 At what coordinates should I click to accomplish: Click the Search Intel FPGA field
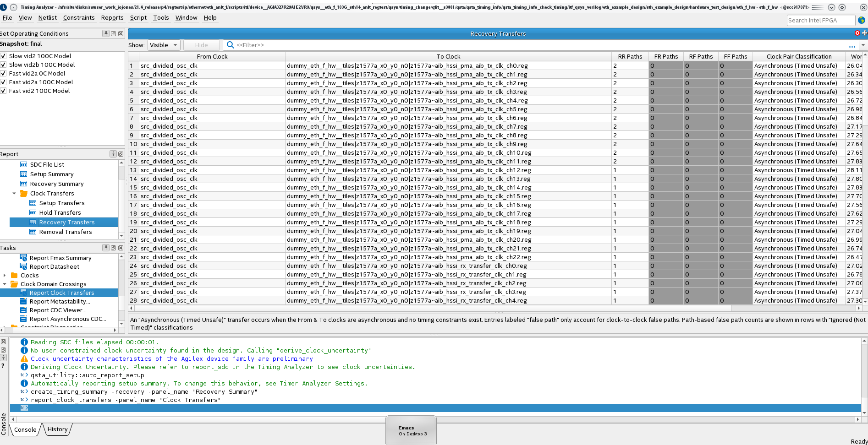point(820,20)
